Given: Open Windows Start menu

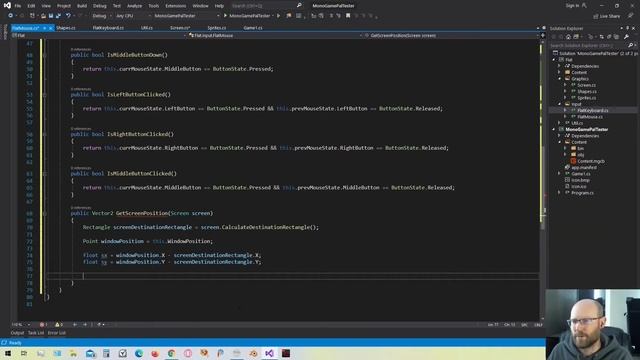Looking at the screenshot, I should pyautogui.click(x=8, y=353).
